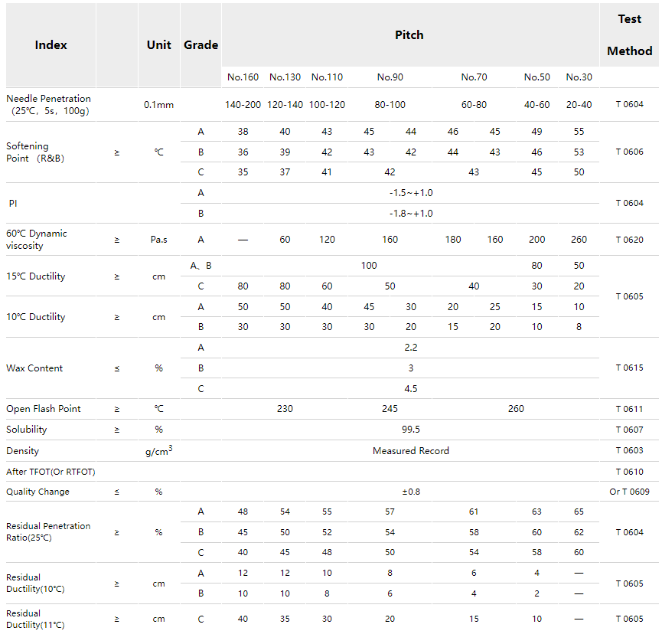Viewport: 662px width, 644px height.
Task: Click the Pitch header cell
Action: 409,35
